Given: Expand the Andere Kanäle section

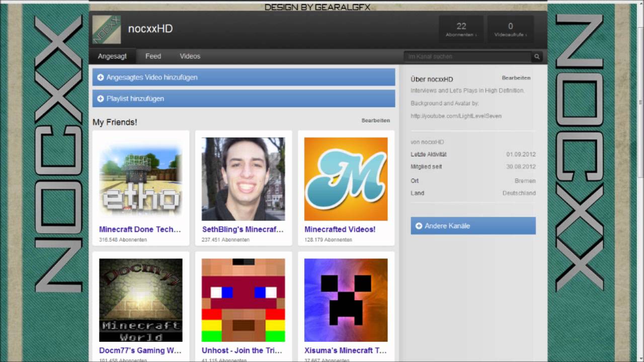Looking at the screenshot, I should click(x=473, y=226).
